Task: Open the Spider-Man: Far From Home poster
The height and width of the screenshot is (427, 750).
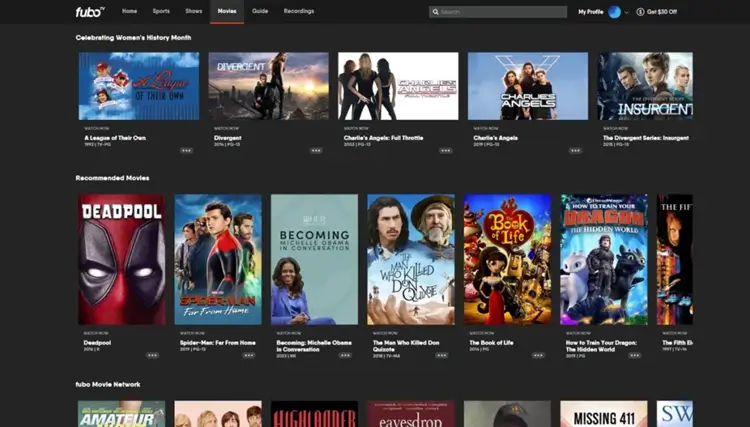Action: [x=218, y=260]
